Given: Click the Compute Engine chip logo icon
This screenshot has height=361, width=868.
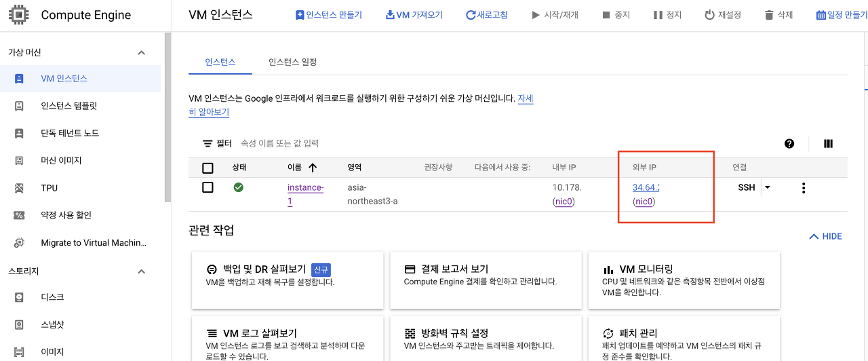Looking at the screenshot, I should (18, 15).
